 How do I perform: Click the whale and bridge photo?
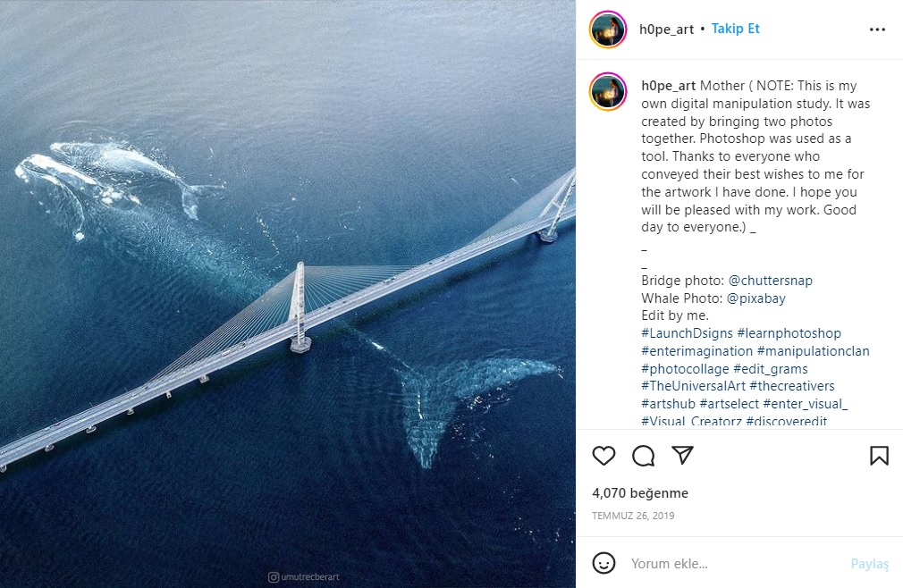(288, 294)
